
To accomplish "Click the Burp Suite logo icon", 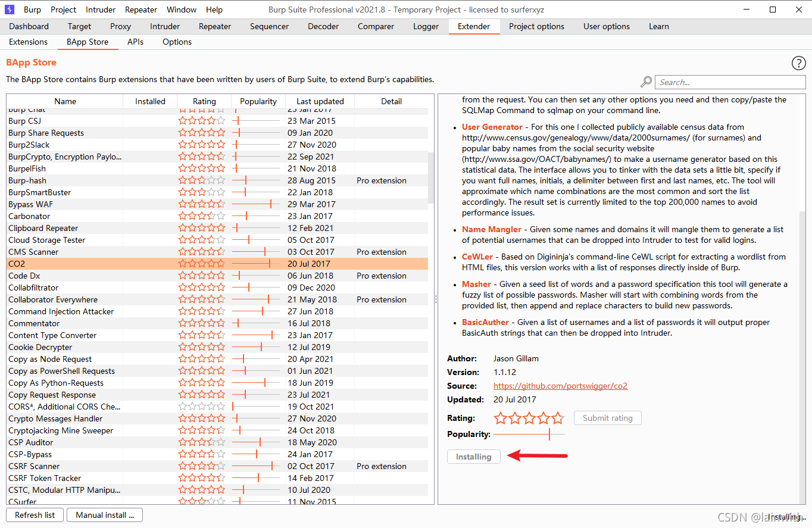I will 10,10.
